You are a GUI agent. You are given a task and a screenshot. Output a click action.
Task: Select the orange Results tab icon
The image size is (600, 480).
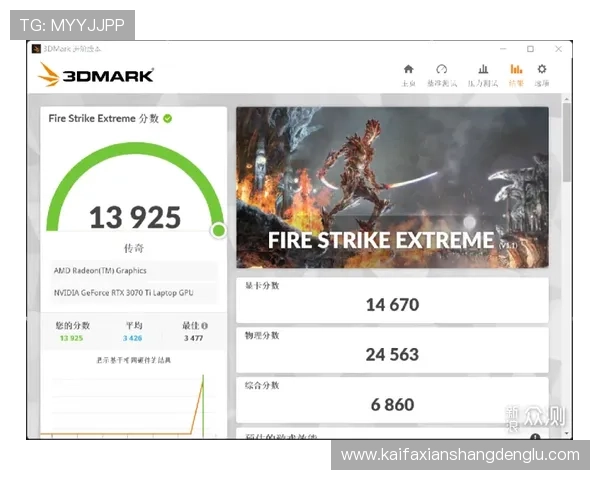(516, 69)
